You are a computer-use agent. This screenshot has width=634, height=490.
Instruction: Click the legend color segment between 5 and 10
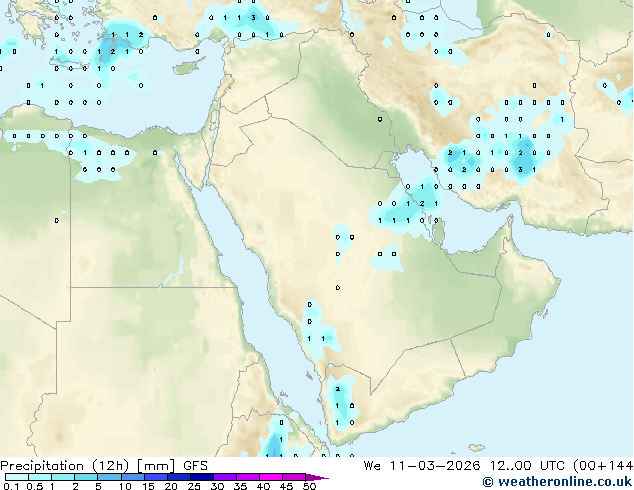[109, 477]
